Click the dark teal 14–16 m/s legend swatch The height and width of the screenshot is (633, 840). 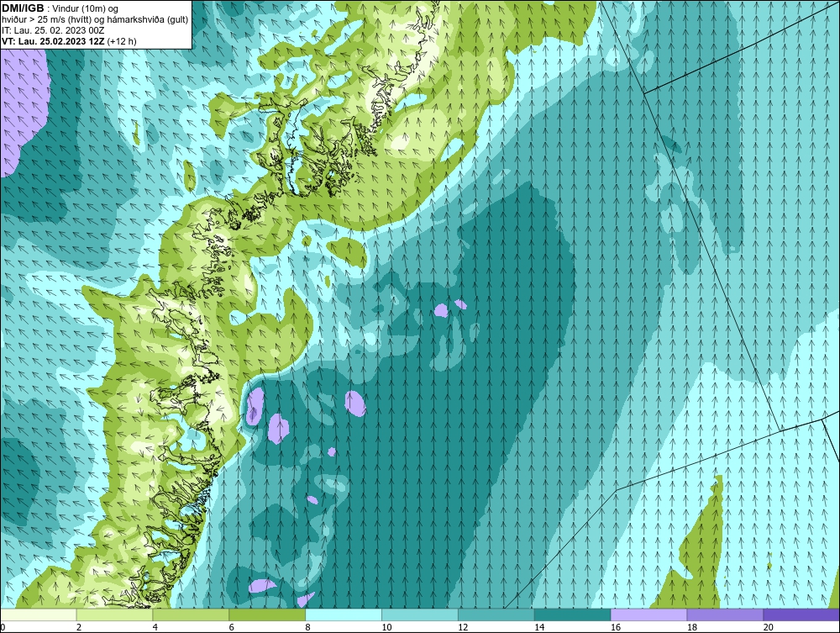click(573, 615)
